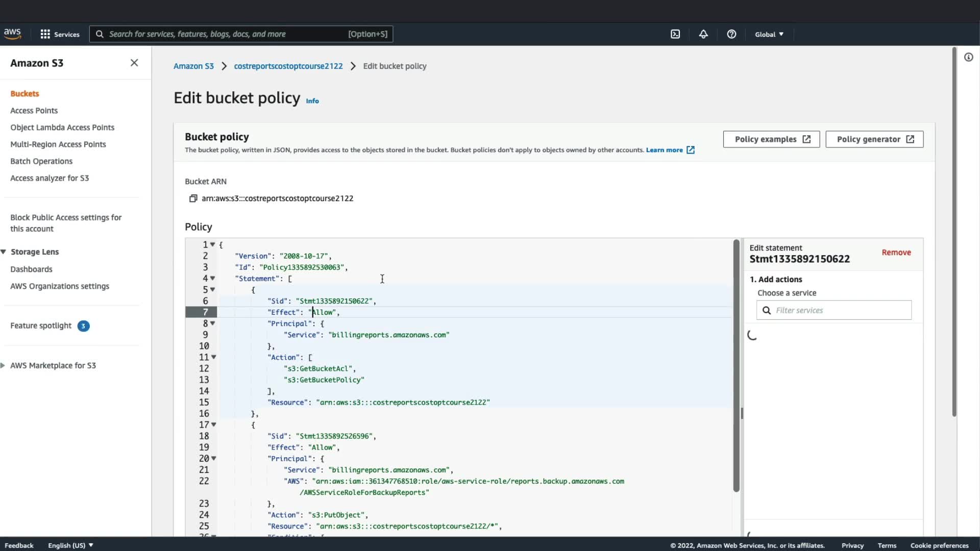This screenshot has width=980, height=551.
Task: Copy the bucket ARN with copy icon
Action: 193,198
